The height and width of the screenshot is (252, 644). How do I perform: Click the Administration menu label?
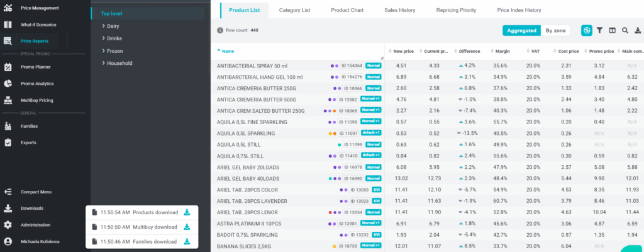(x=36, y=225)
